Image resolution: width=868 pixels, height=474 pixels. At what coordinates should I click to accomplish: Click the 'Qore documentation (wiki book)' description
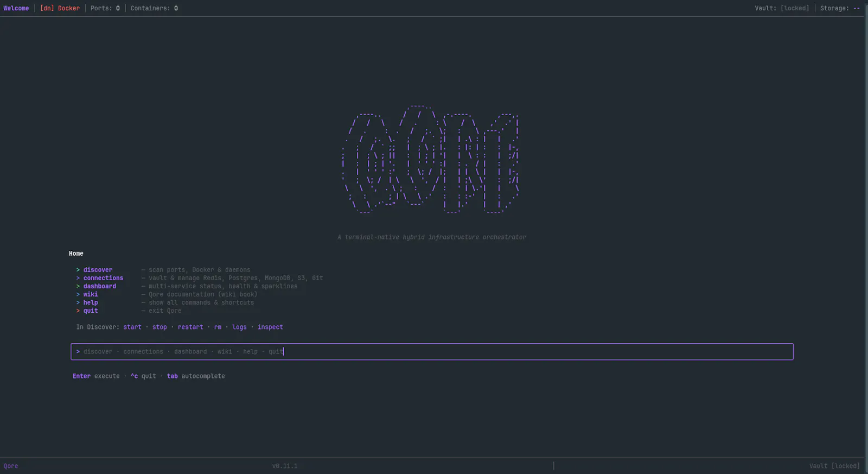pyautogui.click(x=203, y=294)
